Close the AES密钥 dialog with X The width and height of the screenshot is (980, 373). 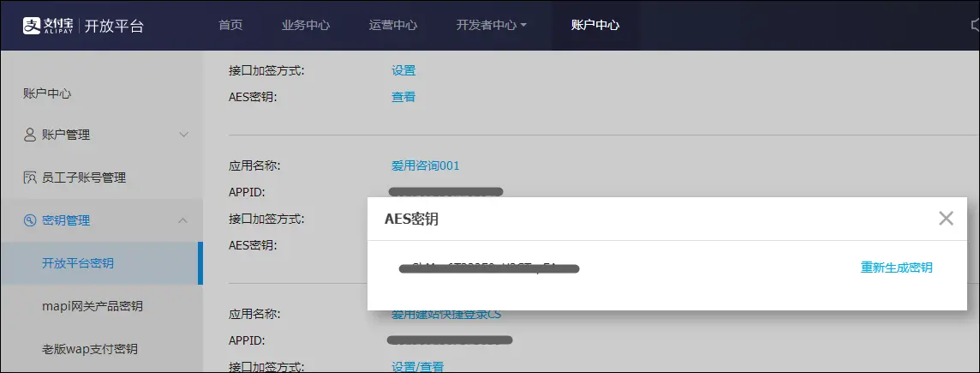tap(946, 219)
